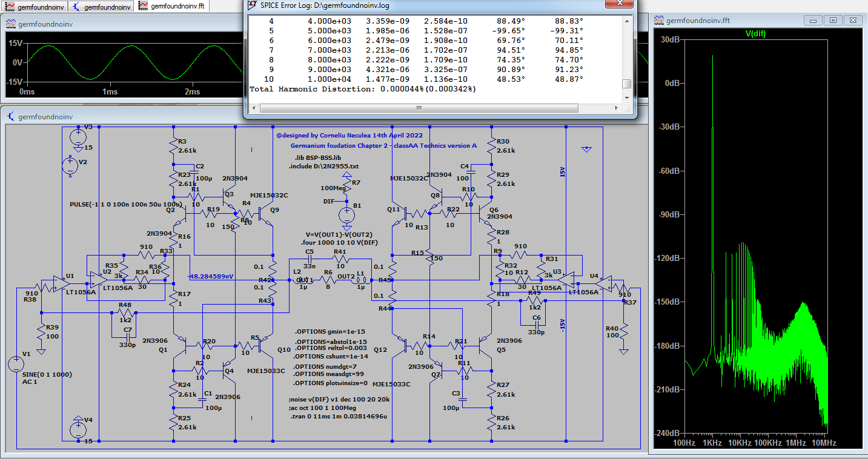Click the schematic window title icon
868x459 pixels.
pyautogui.click(x=11, y=116)
